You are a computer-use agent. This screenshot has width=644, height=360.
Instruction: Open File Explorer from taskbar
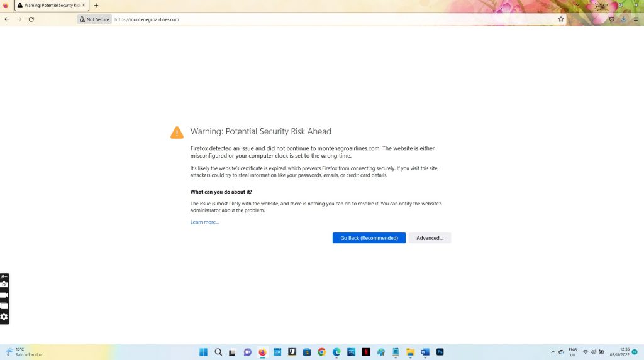point(410,352)
